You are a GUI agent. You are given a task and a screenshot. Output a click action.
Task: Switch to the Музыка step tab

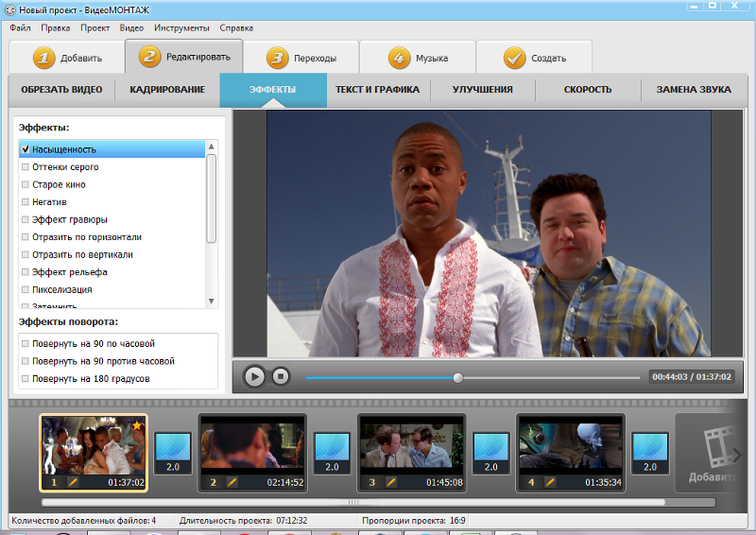coord(418,58)
